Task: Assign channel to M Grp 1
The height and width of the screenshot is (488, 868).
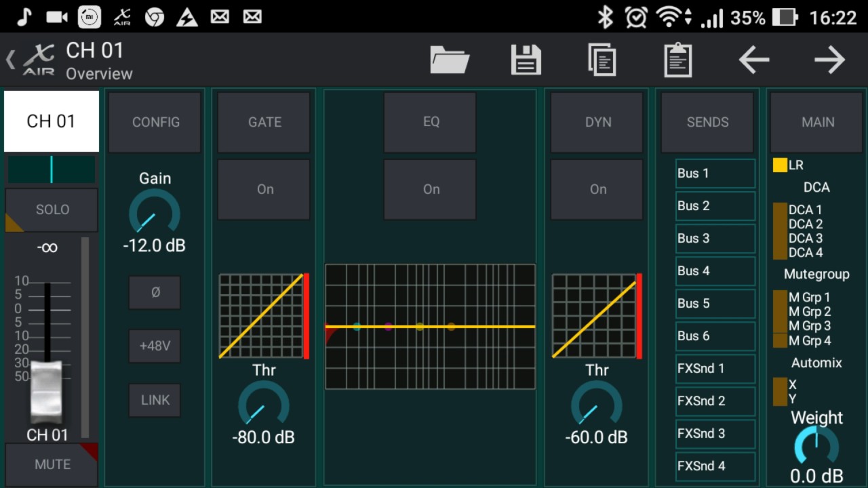Action: pos(802,298)
